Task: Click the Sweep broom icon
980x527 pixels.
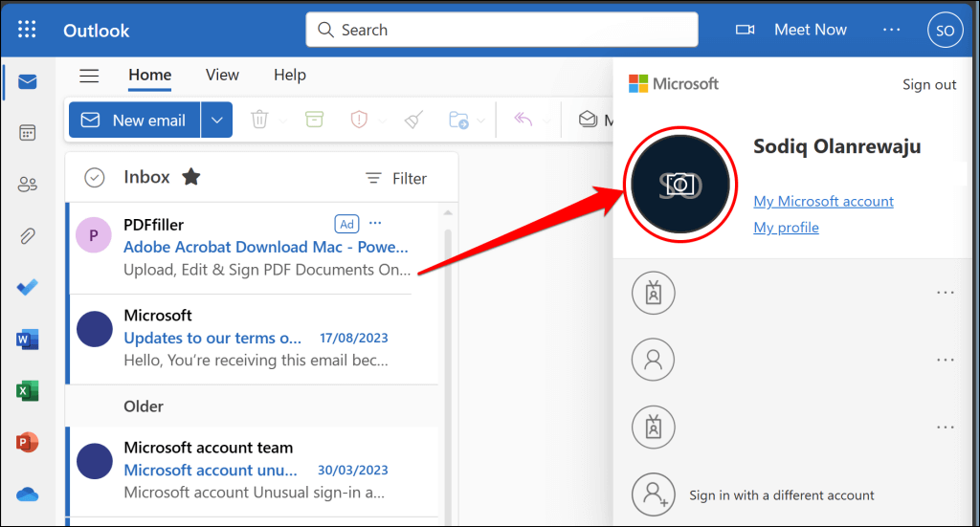Action: 413,120
